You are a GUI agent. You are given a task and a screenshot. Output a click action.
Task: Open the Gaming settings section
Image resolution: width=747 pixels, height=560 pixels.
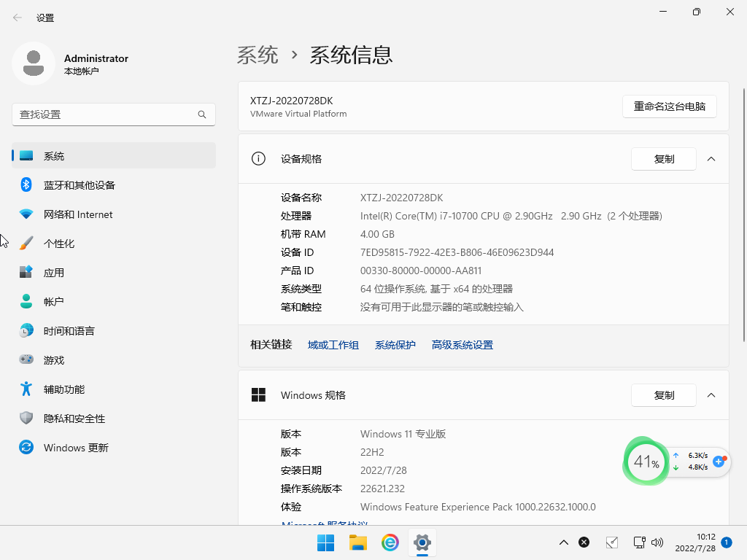pyautogui.click(x=54, y=360)
